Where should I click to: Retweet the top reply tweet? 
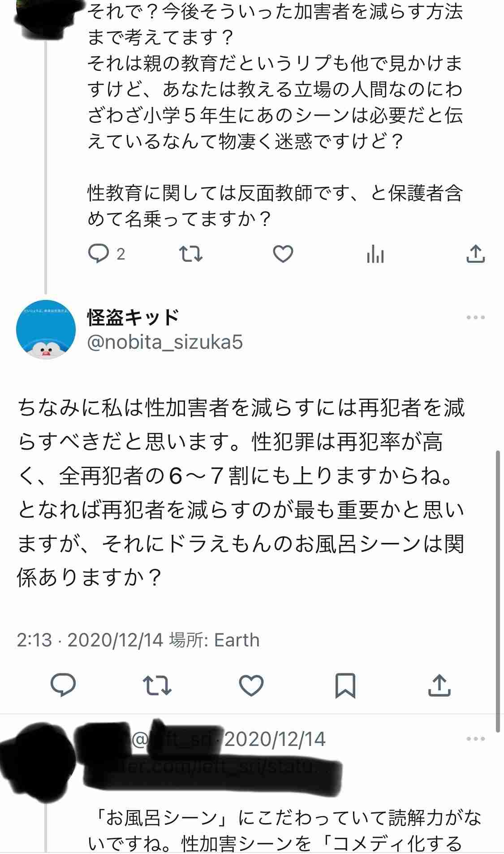[191, 254]
